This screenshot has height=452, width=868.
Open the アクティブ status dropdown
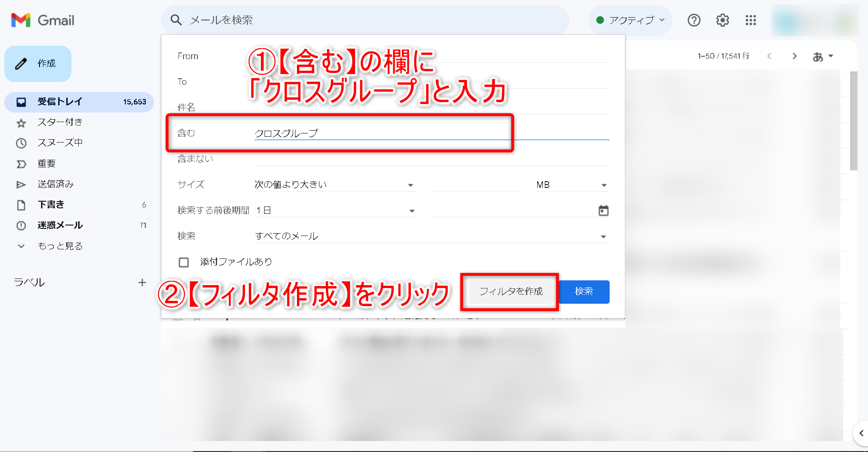(x=631, y=20)
